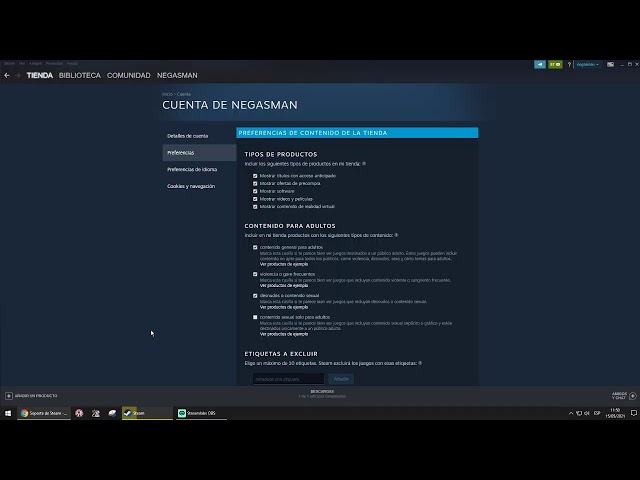640x480 pixels.
Task: Toggle violencia o gore frecuentes checkbox
Action: pos(255,274)
